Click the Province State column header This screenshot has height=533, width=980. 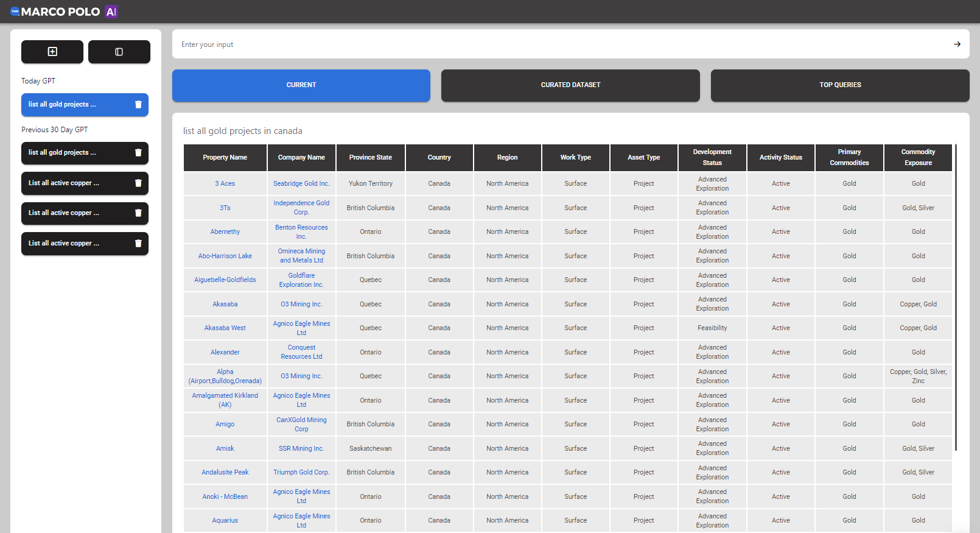(371, 158)
